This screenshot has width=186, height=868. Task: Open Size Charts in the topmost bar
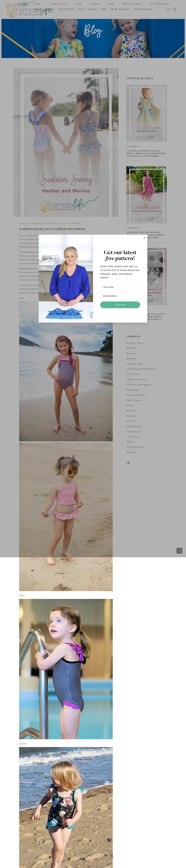[59, 4]
